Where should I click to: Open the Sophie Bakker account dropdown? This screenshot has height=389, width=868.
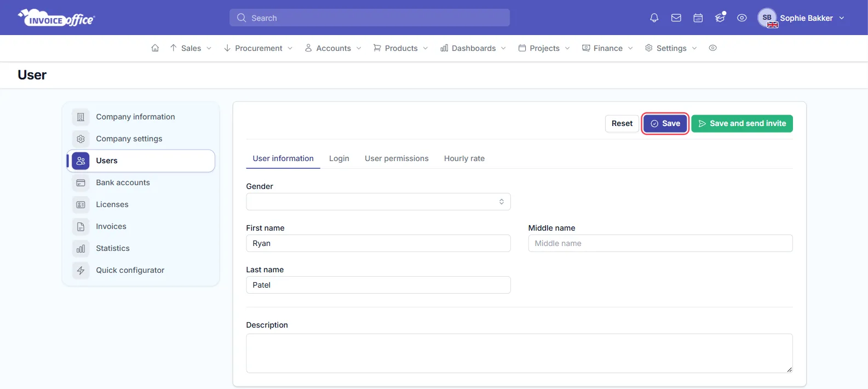802,18
